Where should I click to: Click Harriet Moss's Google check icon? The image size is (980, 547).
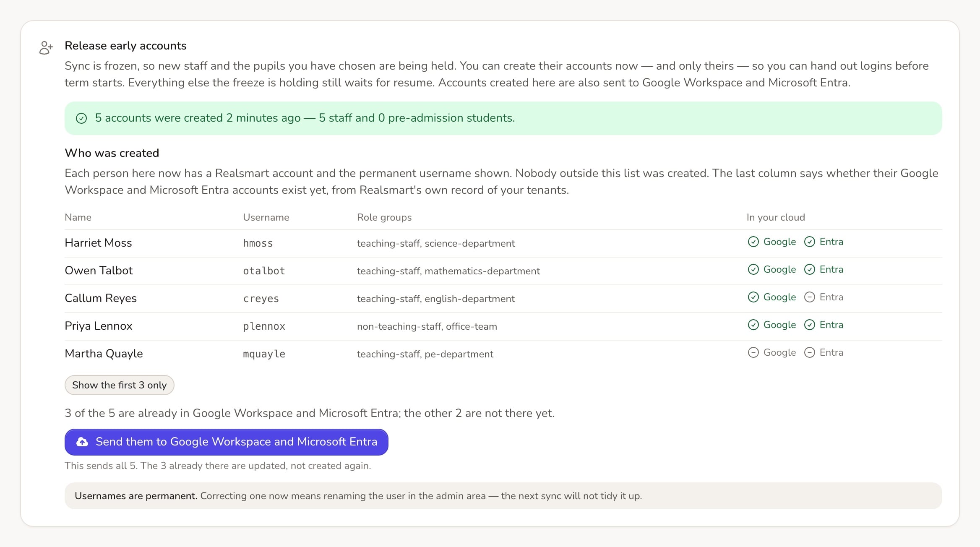coord(753,242)
